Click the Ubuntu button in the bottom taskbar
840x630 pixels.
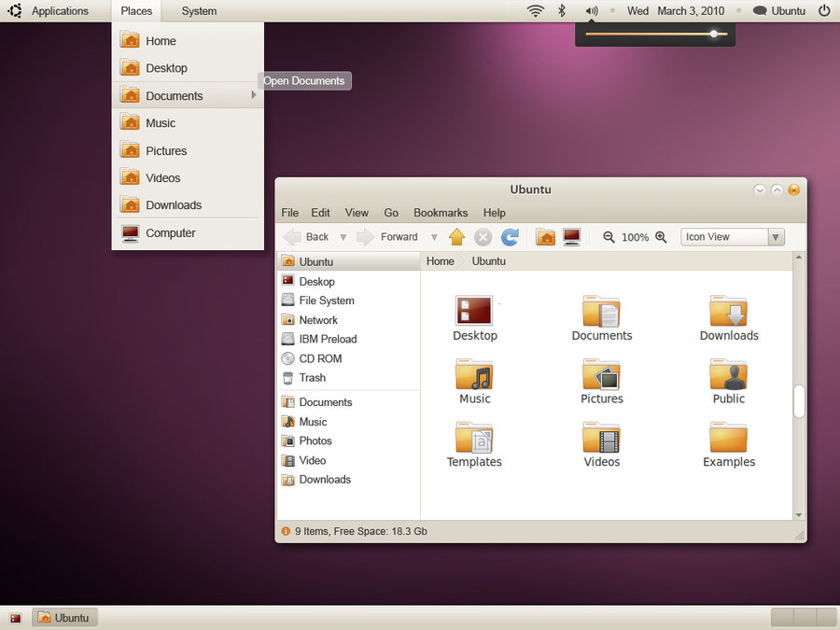click(x=63, y=617)
